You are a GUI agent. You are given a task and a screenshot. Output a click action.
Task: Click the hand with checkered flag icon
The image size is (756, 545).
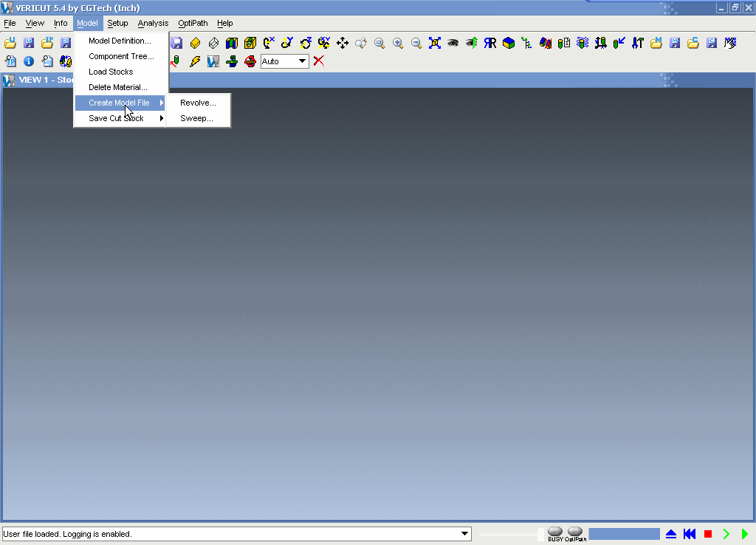click(730, 43)
